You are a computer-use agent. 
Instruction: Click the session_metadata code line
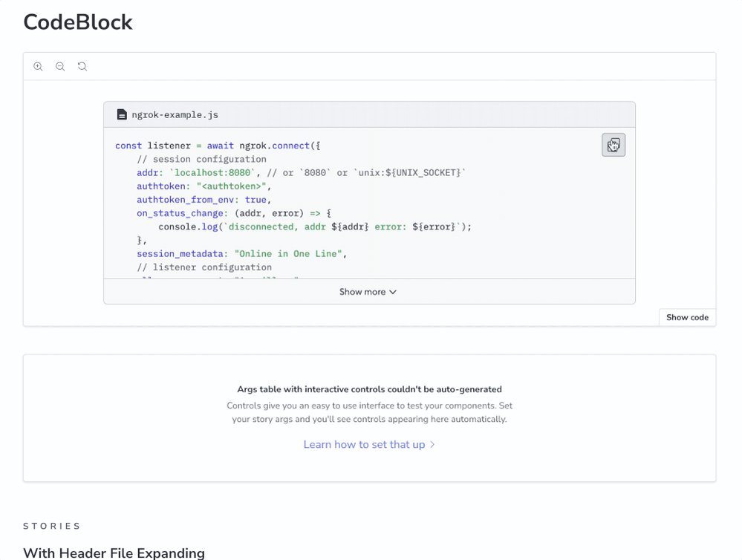point(242,254)
